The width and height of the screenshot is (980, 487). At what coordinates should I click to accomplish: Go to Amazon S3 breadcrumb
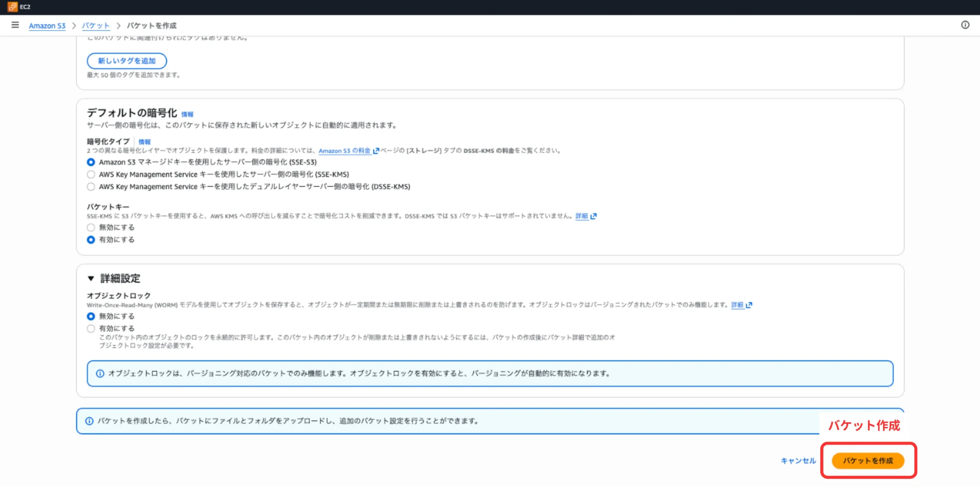[x=47, y=26]
